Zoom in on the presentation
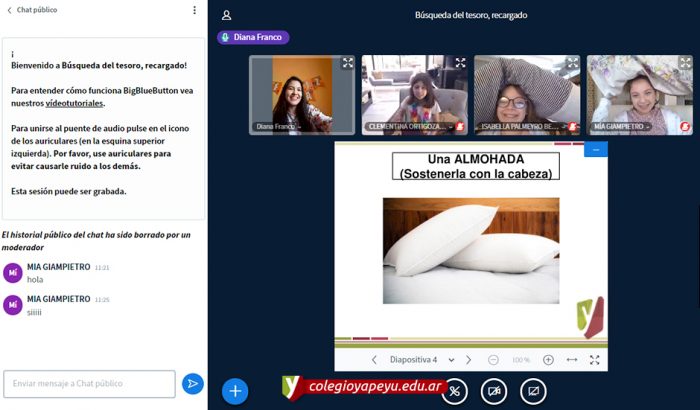 pos(548,359)
